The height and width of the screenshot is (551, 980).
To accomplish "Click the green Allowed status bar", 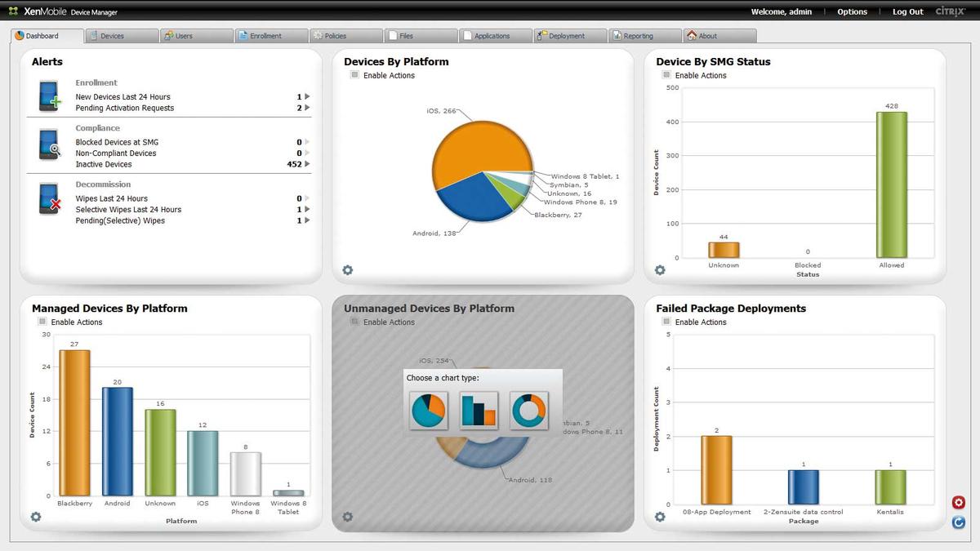I will tap(892, 184).
